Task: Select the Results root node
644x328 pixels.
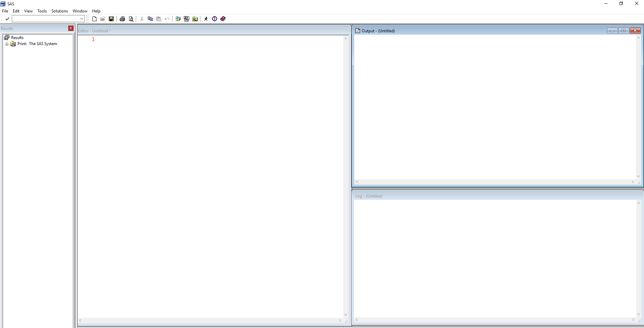Action: [17, 37]
